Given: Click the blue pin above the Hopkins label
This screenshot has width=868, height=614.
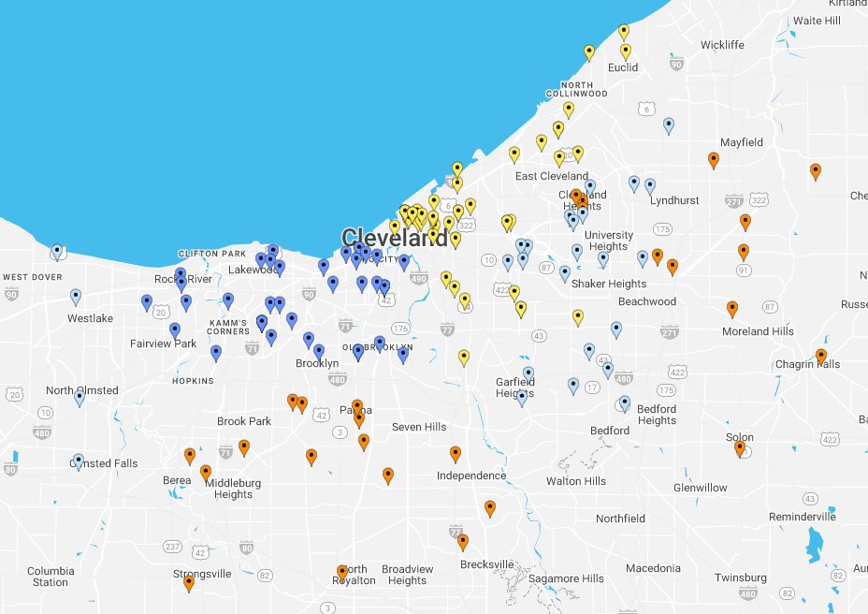Looking at the screenshot, I should 216,353.
